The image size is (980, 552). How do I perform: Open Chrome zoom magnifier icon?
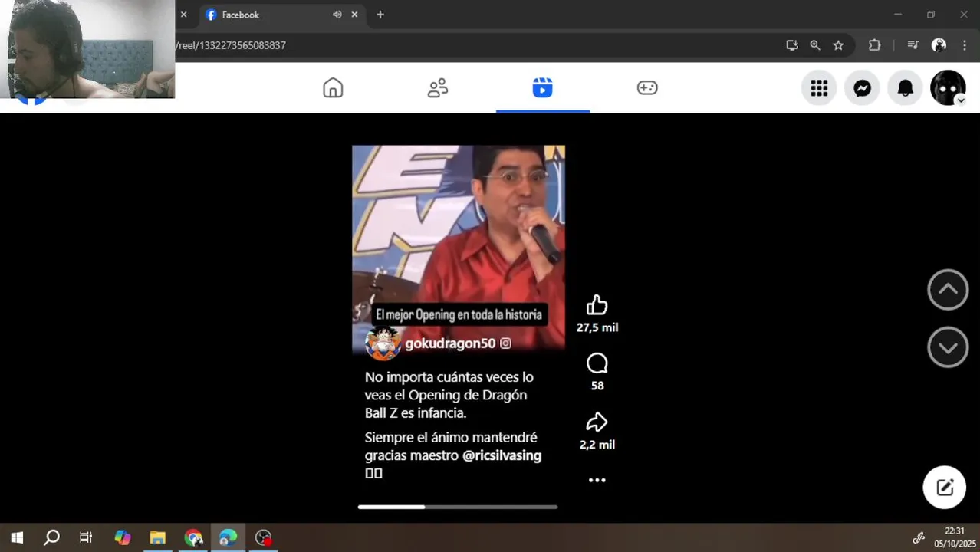815,45
